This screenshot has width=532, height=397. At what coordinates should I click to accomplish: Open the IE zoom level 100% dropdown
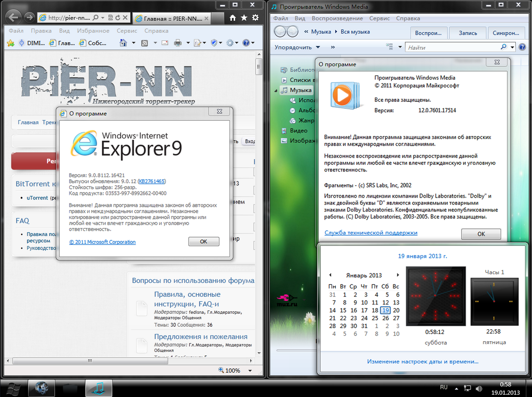250,371
